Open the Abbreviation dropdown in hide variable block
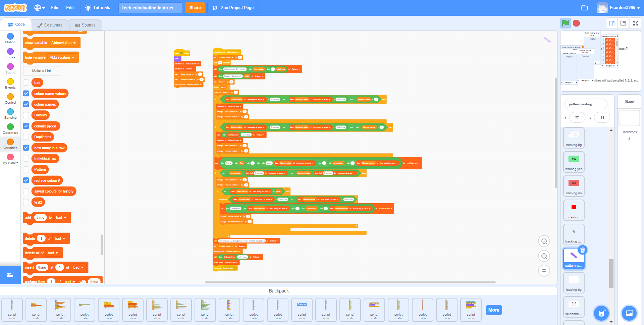 point(62,57)
